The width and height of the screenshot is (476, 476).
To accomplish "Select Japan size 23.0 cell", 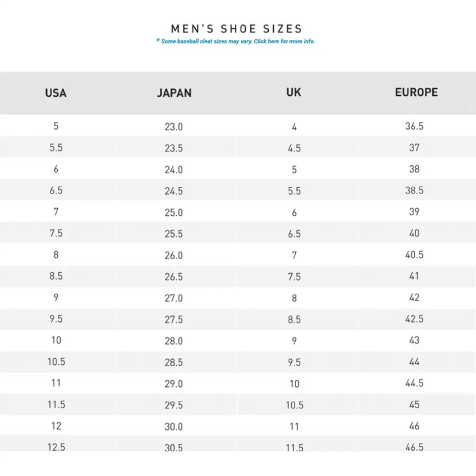I will coord(174,127).
